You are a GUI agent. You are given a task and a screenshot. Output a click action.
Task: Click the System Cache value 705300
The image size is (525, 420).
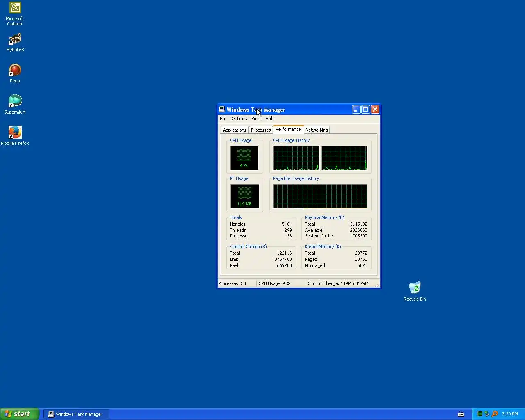[360, 236]
